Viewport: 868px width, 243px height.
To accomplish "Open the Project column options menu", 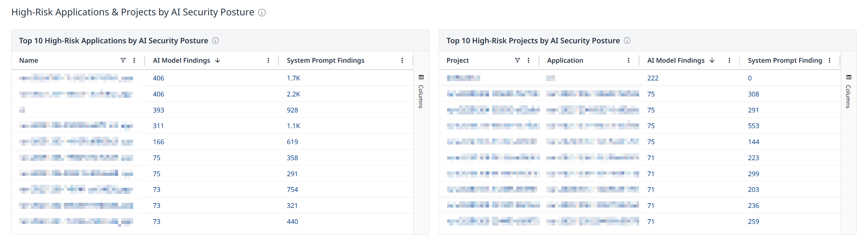I will 528,60.
